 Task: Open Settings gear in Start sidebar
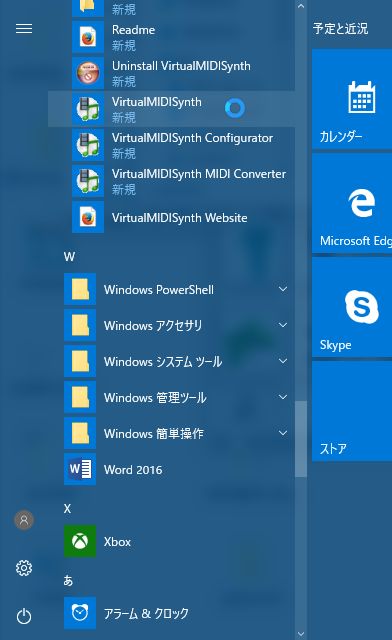(x=24, y=568)
